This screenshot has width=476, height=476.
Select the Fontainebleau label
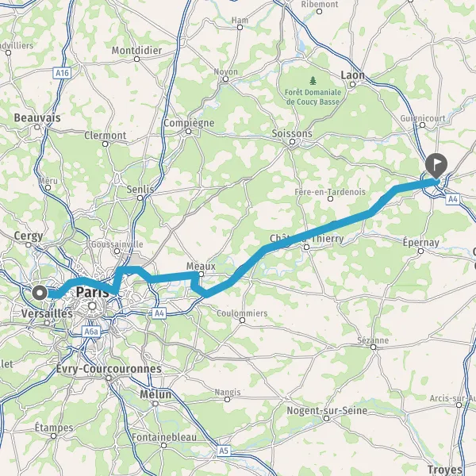tap(164, 437)
